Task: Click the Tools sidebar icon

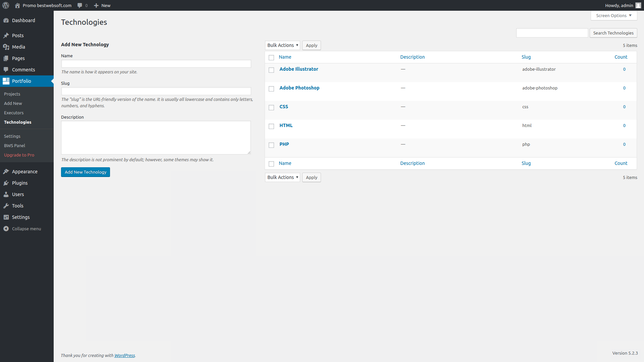Action: [6, 205]
